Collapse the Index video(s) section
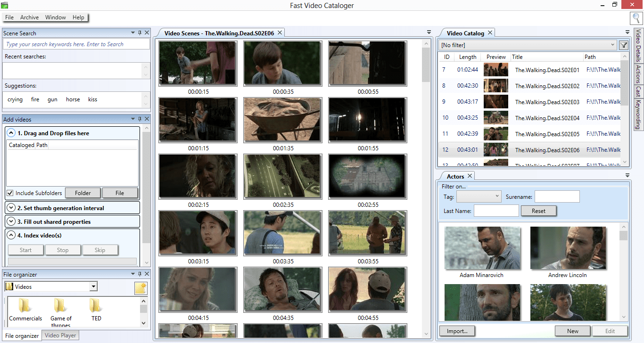This screenshot has height=343, width=644. (x=11, y=235)
